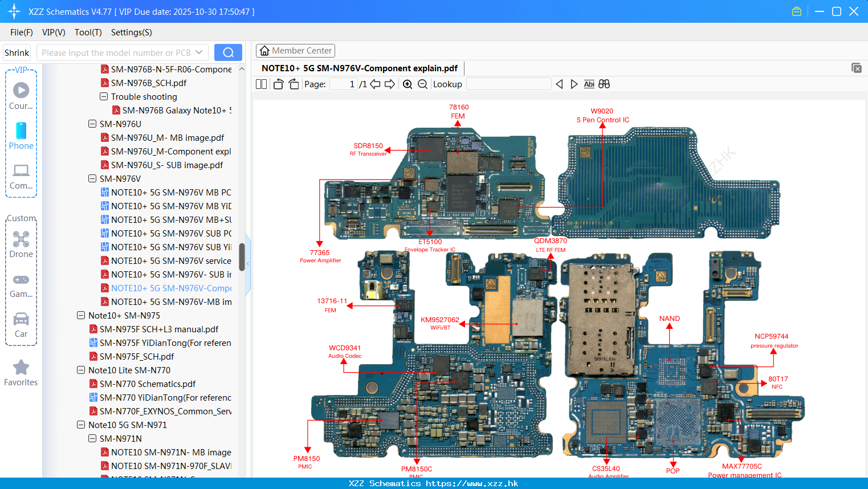Select the NOTE10+ 5G SM-N976V-Component explain.pdf tab
Viewport: 868px width, 489px height.
(360, 68)
